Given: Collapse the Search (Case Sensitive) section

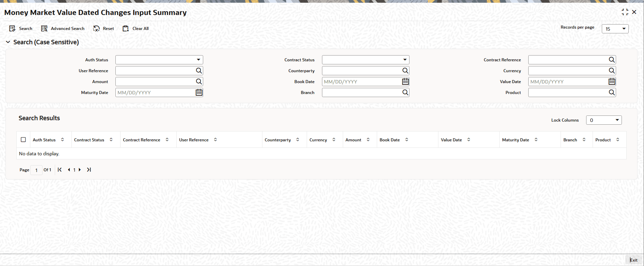Looking at the screenshot, I should pos(8,42).
